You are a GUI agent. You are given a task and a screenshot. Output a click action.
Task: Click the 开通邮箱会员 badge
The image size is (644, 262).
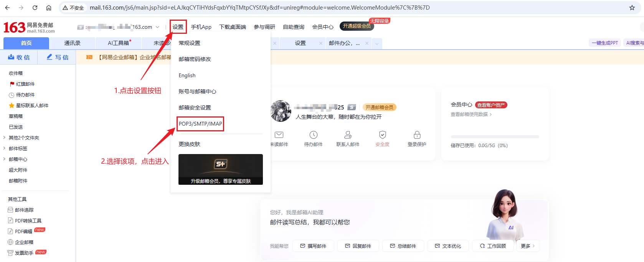point(379,107)
